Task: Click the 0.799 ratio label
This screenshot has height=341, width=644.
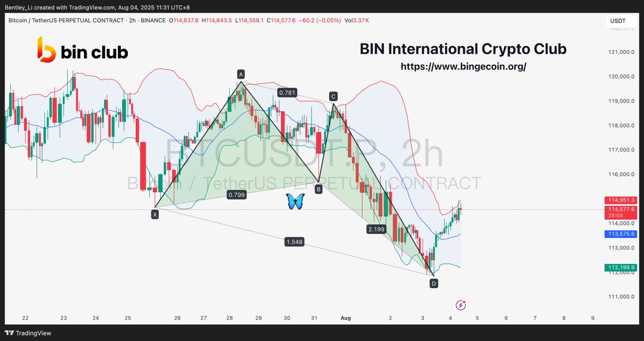Action: point(237,195)
